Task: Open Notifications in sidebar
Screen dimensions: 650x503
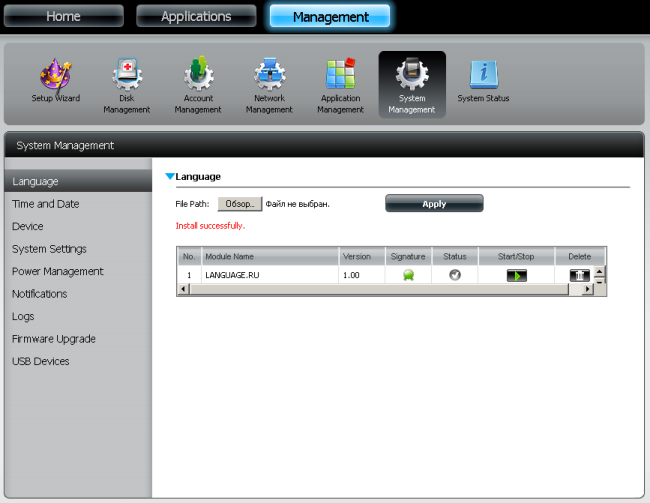Action: 39,294
